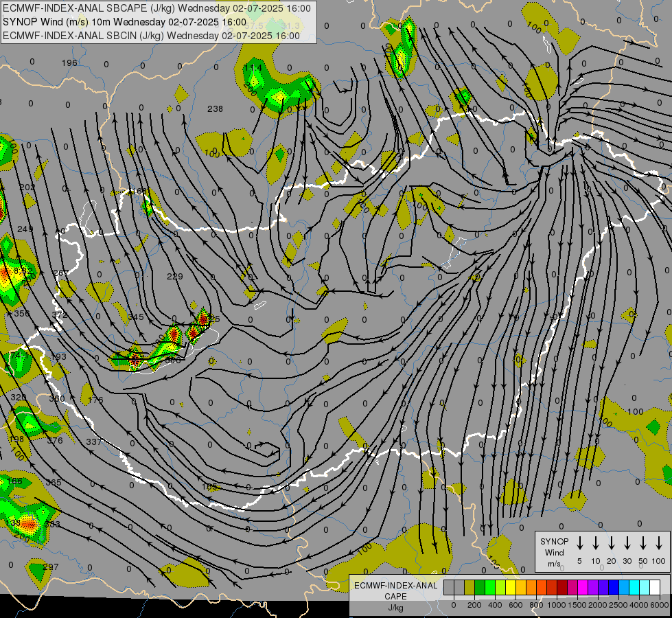Viewport: 672px width, 618px height.
Task: Click the wind arrow above 20 m/s
Action: pyautogui.click(x=611, y=542)
